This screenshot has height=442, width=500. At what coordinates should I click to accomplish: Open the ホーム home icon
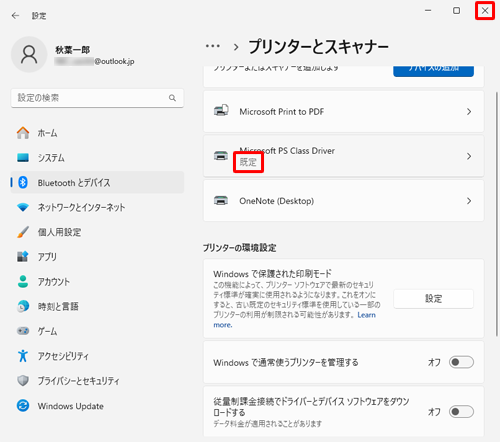[23, 133]
